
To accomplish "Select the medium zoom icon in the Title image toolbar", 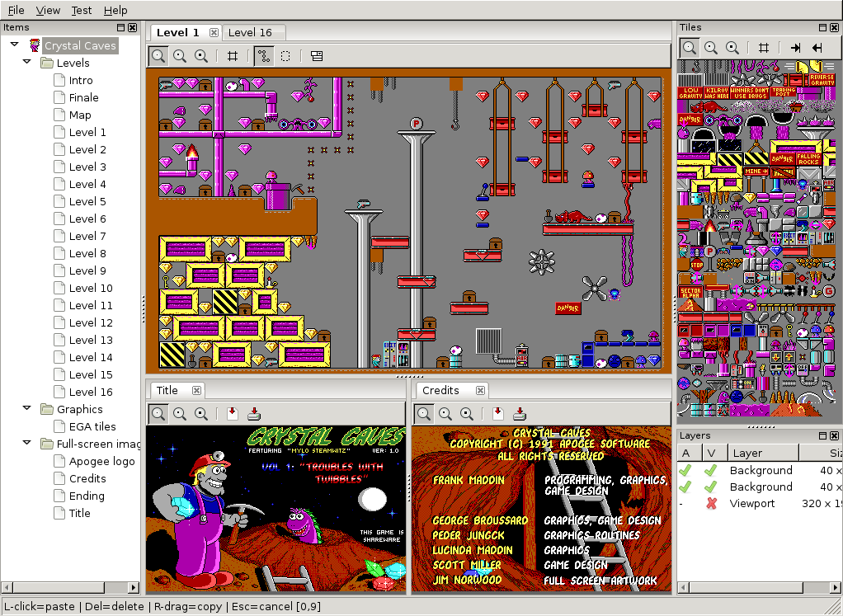I will (180, 413).
